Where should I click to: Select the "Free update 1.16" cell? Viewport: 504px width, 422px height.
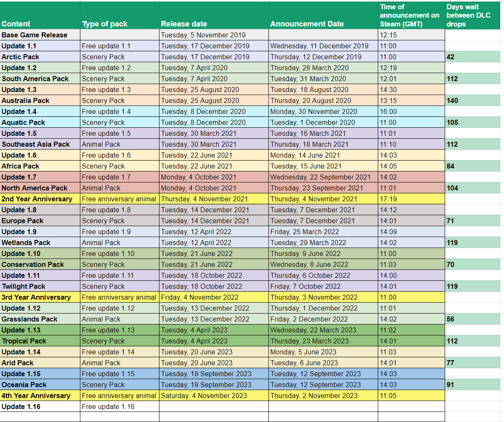(x=119, y=406)
